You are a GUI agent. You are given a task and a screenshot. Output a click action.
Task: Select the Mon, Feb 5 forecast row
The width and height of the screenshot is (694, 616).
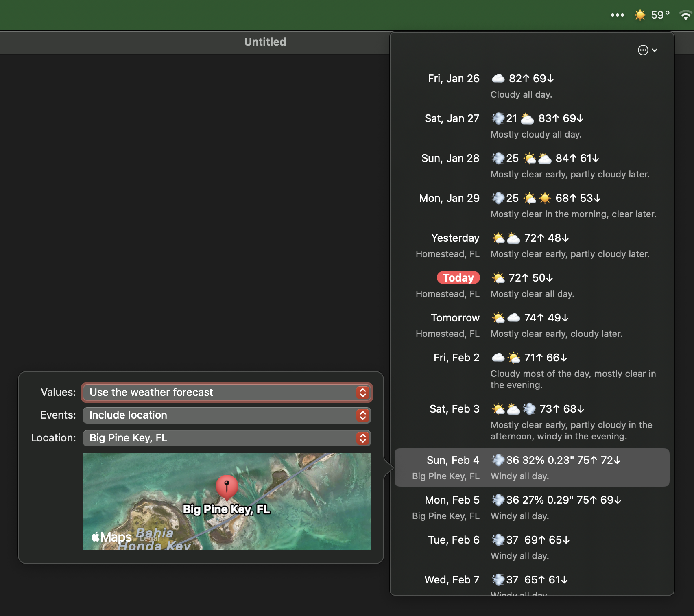532,508
